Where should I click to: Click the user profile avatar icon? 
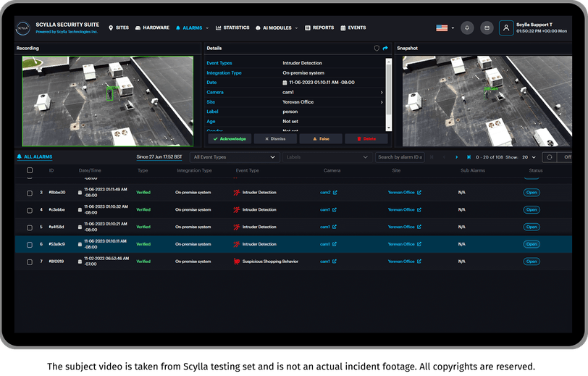[x=506, y=28]
